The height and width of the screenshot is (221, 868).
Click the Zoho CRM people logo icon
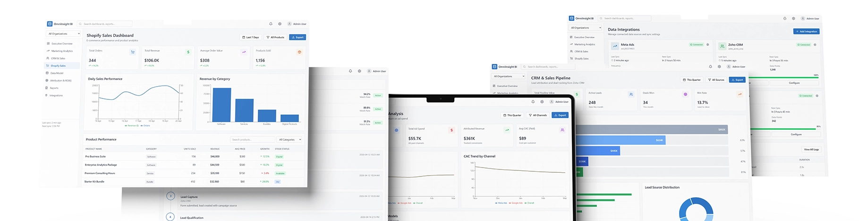click(722, 46)
